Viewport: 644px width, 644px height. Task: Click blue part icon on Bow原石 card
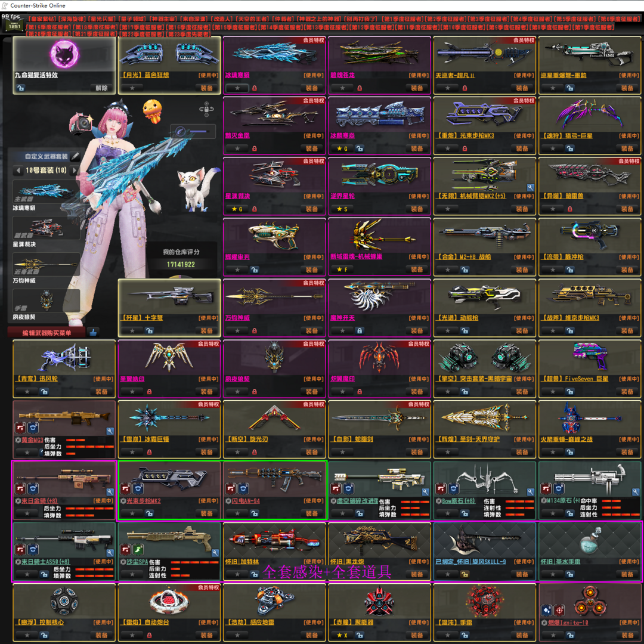454,489
